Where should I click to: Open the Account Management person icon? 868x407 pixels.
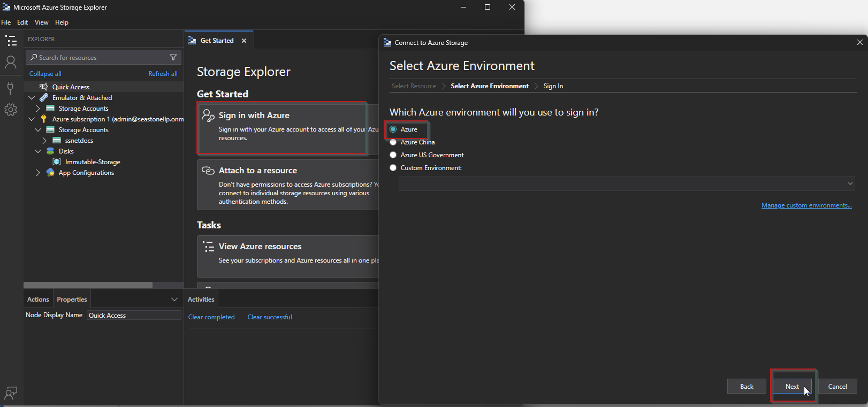(x=11, y=63)
